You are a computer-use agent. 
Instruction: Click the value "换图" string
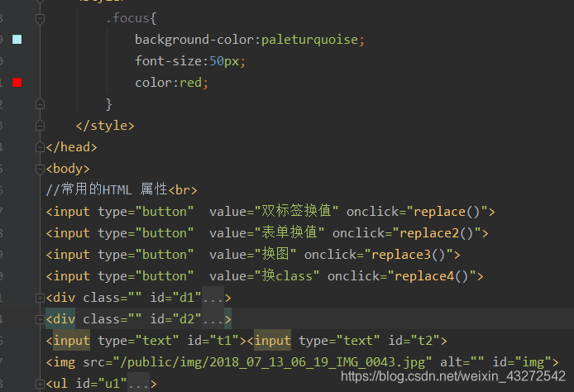(275, 255)
